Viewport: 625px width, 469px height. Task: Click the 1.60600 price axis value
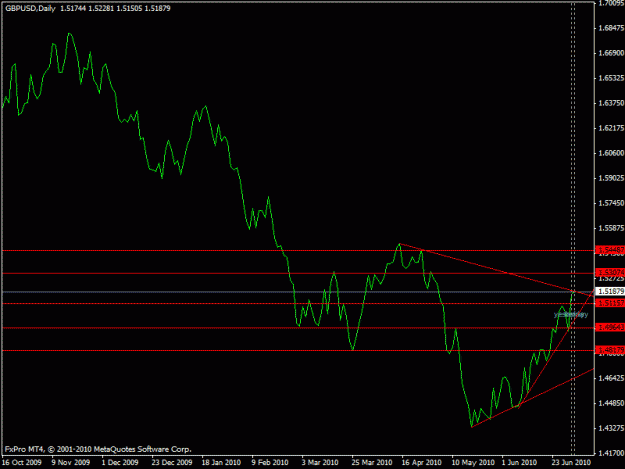point(611,153)
